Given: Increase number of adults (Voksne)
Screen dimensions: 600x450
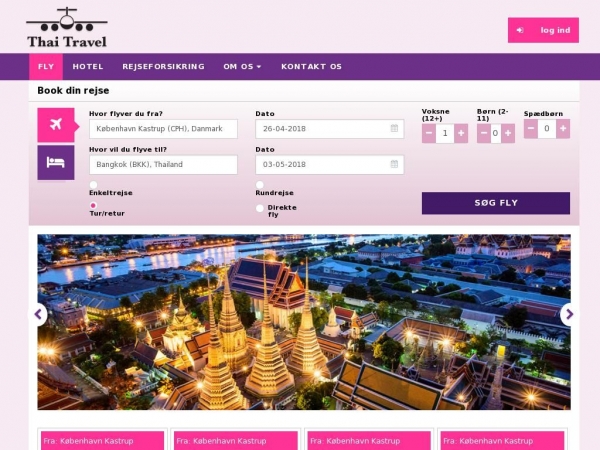Looking at the screenshot, I should [461, 133].
